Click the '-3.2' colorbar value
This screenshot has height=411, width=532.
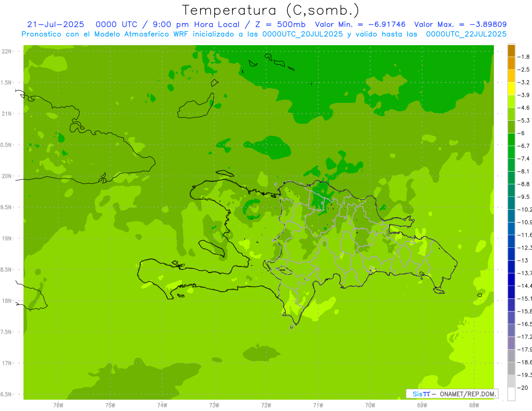coord(524,82)
